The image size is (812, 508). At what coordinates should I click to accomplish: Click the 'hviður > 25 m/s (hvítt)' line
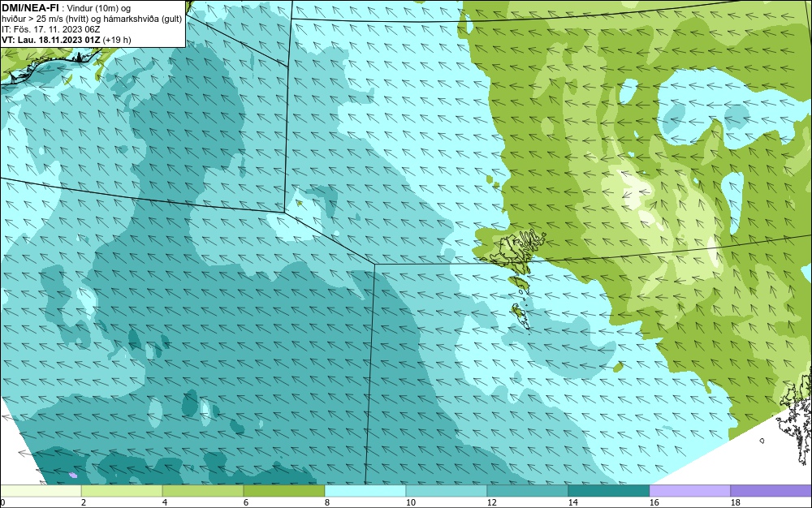coord(92,19)
